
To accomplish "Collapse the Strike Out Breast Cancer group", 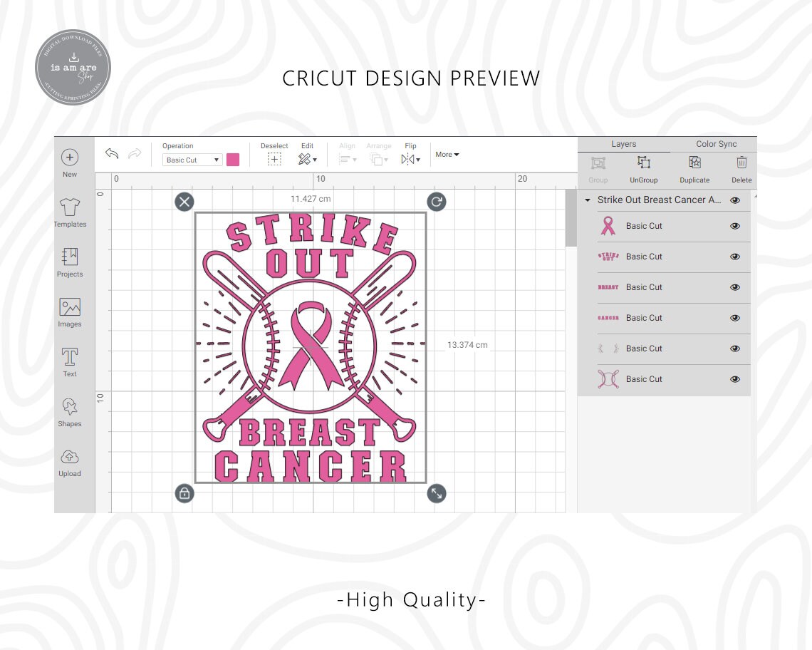I will 587,200.
